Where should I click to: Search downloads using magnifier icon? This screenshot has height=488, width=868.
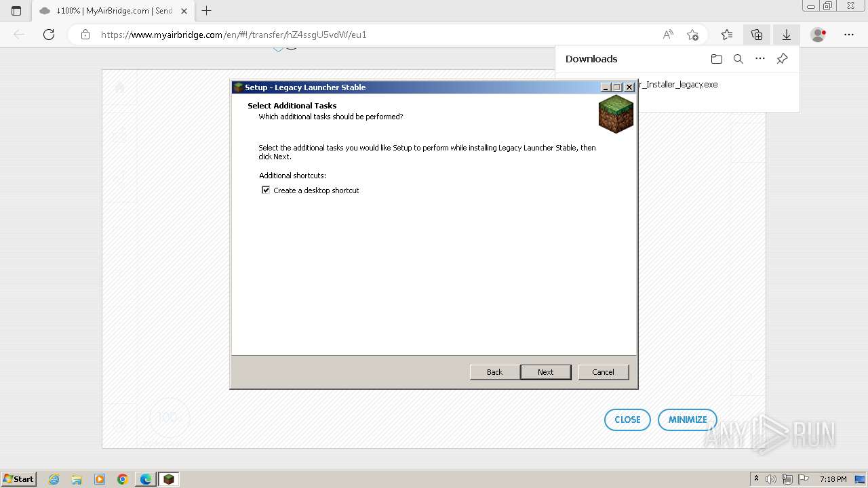(x=738, y=59)
